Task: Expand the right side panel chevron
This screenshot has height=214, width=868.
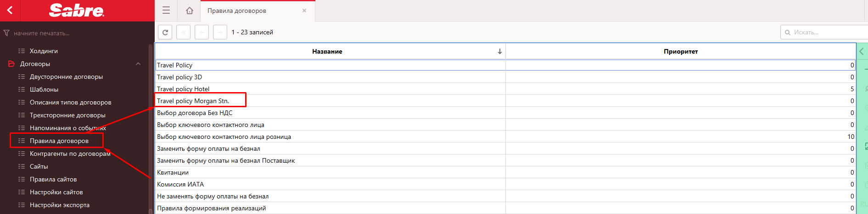Action: tap(862, 51)
